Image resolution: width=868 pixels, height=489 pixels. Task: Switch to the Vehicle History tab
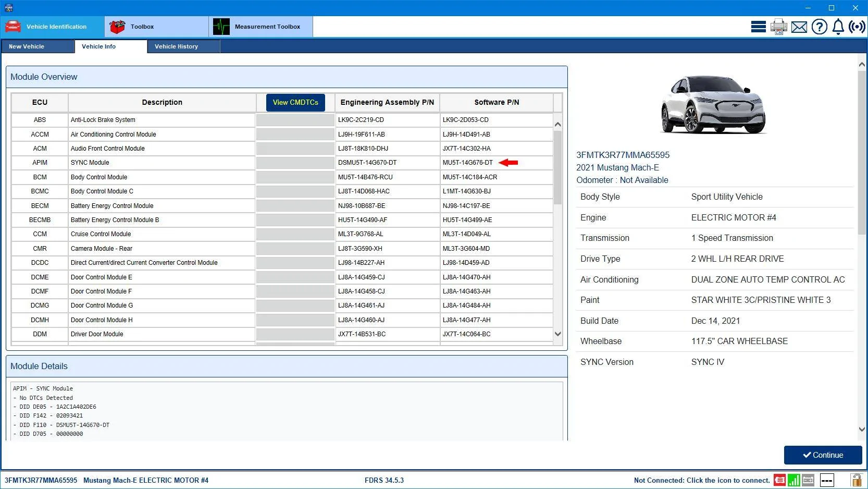183,46
